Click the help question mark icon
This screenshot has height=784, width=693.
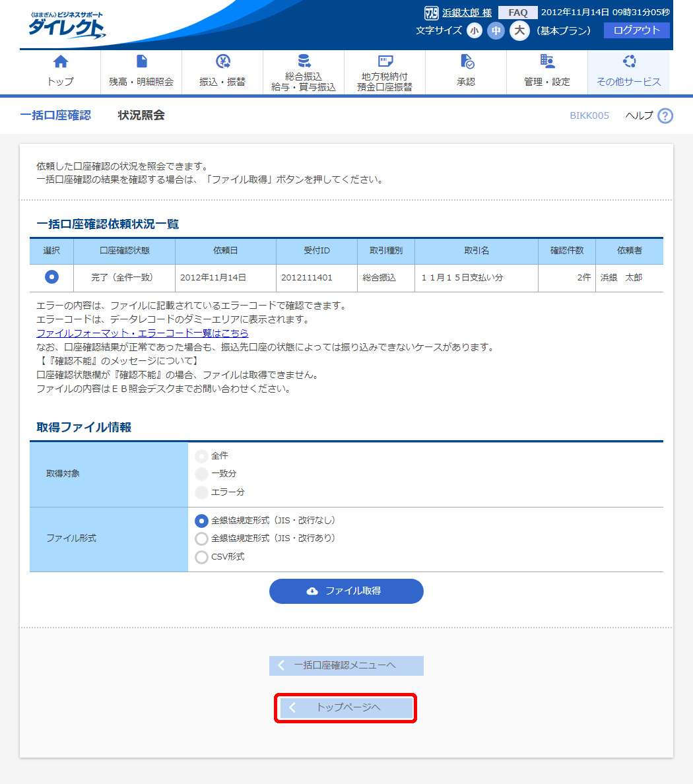(665, 115)
